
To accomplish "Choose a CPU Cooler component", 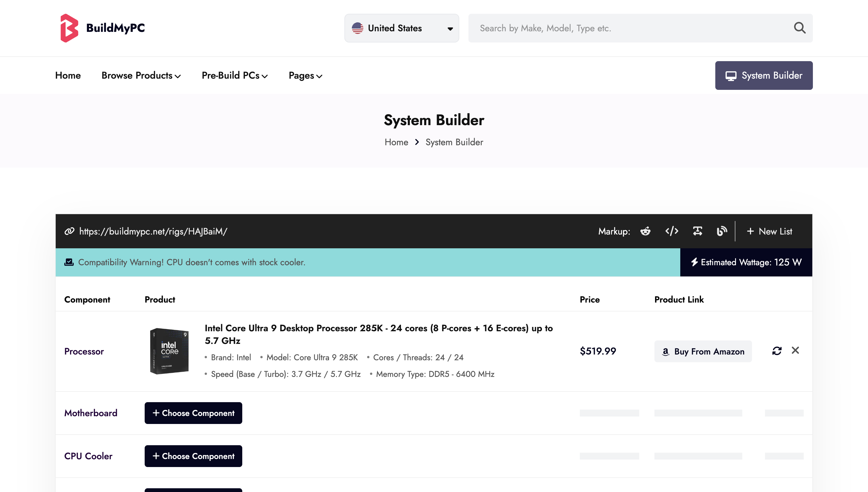I will click(193, 456).
